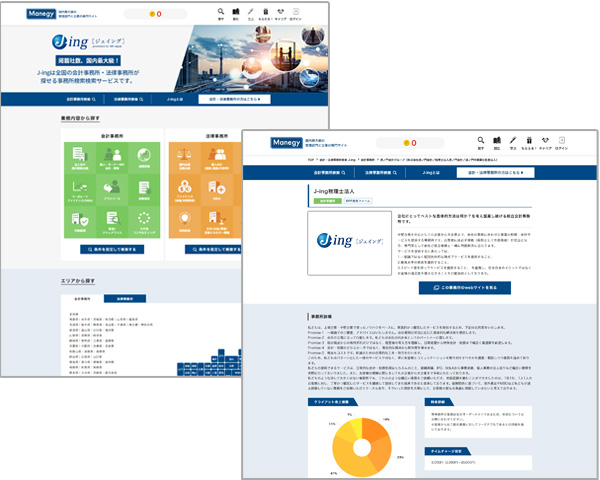Click the TOP breadcrumb link on front page

tap(311, 158)
